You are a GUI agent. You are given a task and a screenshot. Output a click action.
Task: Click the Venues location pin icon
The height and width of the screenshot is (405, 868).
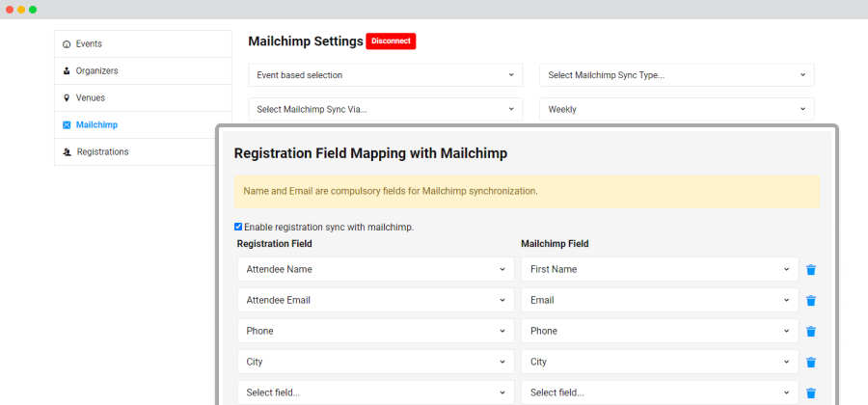(x=67, y=98)
